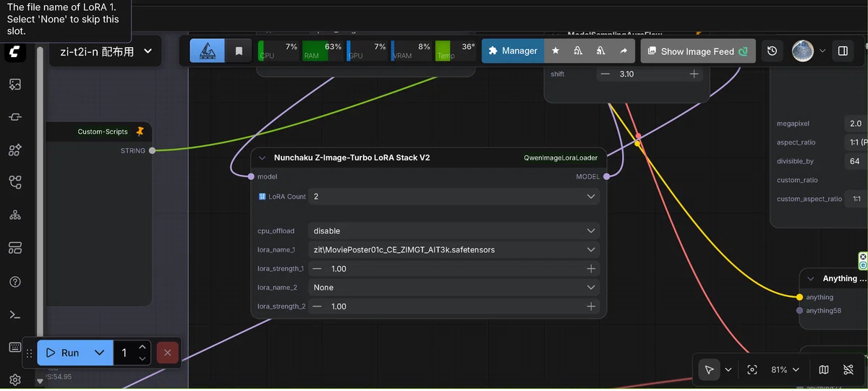Click the drag handle left of Run
The image size is (868, 391).
click(x=30, y=353)
